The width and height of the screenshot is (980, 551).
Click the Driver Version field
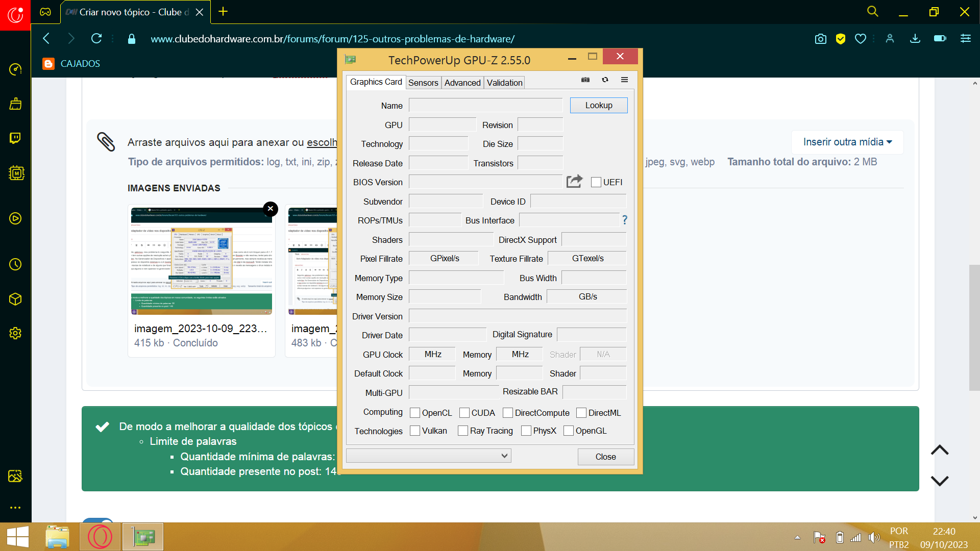tap(518, 316)
